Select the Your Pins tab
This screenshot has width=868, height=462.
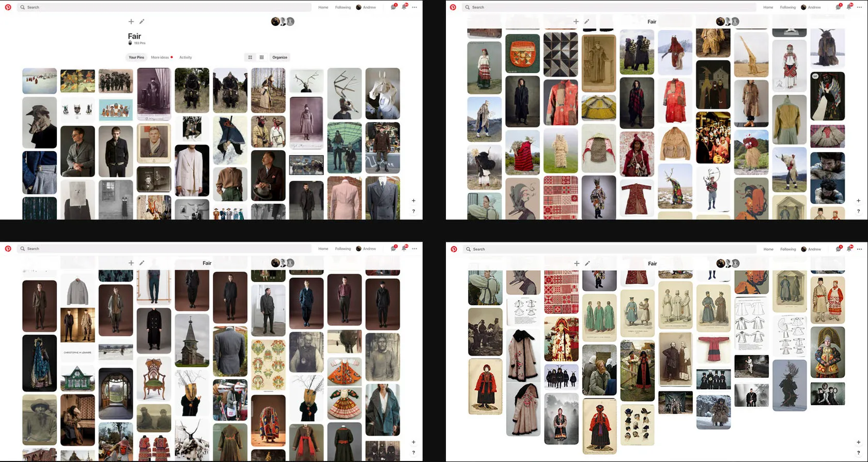tap(136, 57)
